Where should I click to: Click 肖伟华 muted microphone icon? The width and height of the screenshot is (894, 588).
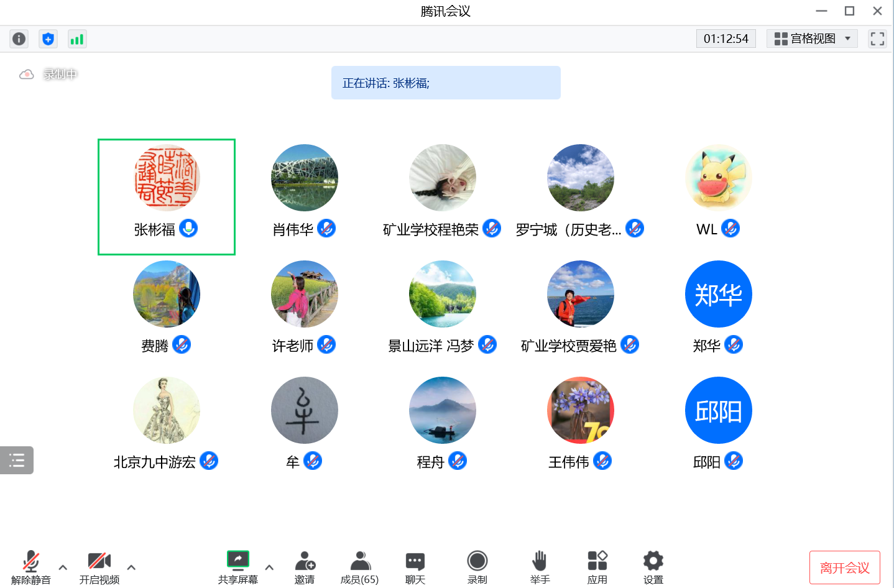pyautogui.click(x=326, y=229)
